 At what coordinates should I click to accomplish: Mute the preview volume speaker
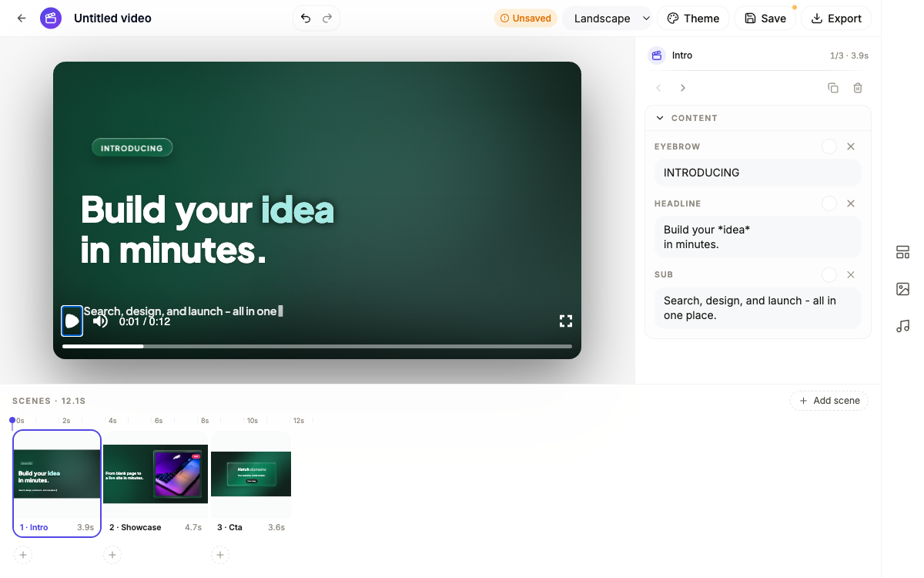(100, 321)
